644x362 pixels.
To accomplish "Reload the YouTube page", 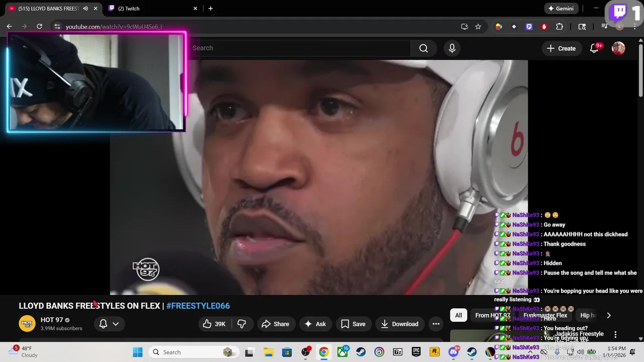I will [x=39, y=27].
